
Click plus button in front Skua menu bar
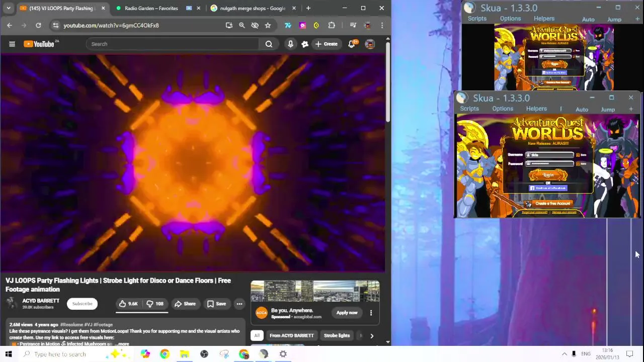pos(631,109)
